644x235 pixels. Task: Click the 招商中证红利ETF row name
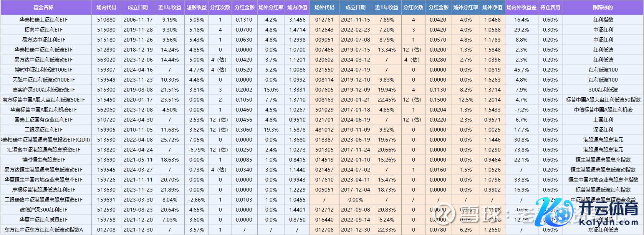[x=43, y=30]
